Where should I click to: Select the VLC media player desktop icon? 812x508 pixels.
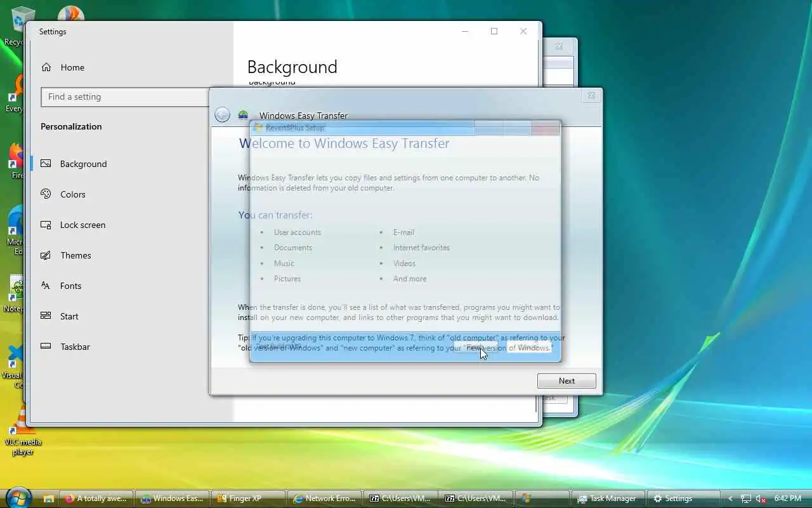point(22,432)
